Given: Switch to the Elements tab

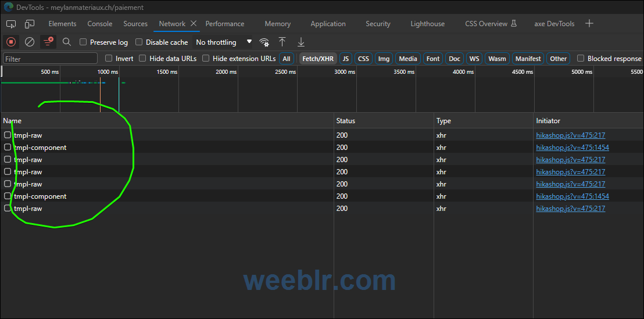Looking at the screenshot, I should [62, 24].
